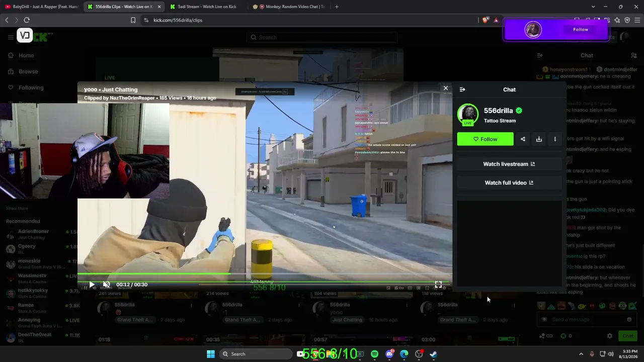Switch to the Monkey Random Video Chat tab

coord(288,7)
